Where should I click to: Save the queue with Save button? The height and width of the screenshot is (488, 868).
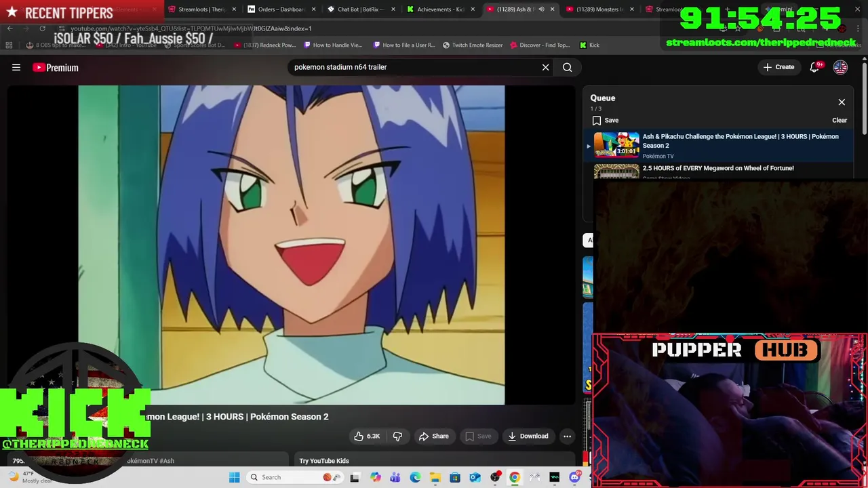605,121
